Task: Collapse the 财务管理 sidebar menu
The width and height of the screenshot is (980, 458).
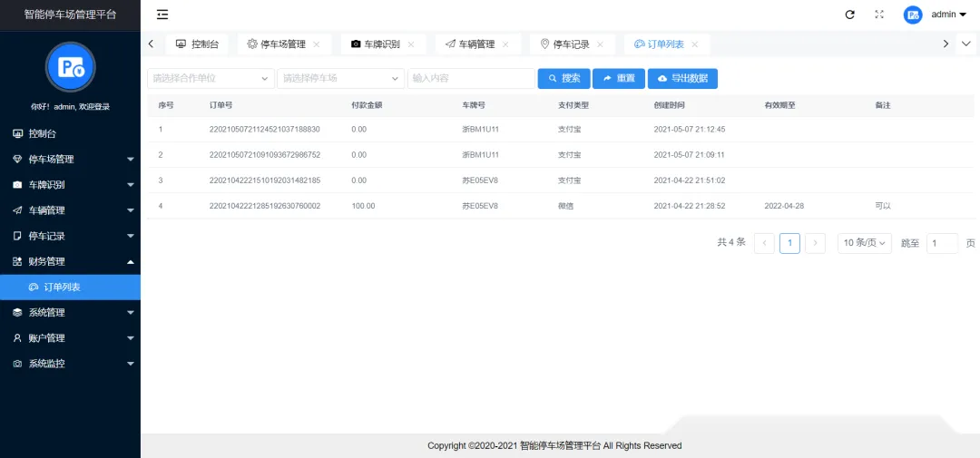Action: pos(70,261)
